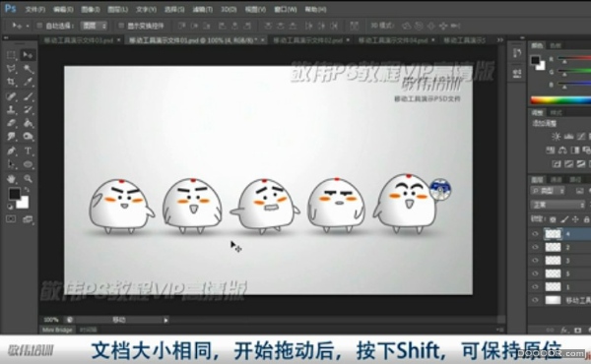Select the Smudge tool
This screenshot has width=591, height=364.
tap(11, 137)
